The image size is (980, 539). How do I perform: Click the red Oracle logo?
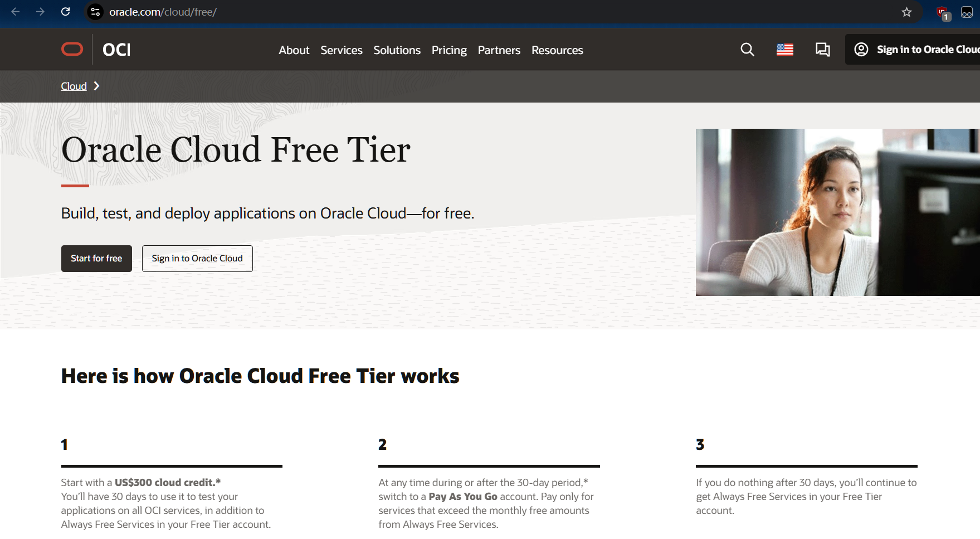coord(72,50)
